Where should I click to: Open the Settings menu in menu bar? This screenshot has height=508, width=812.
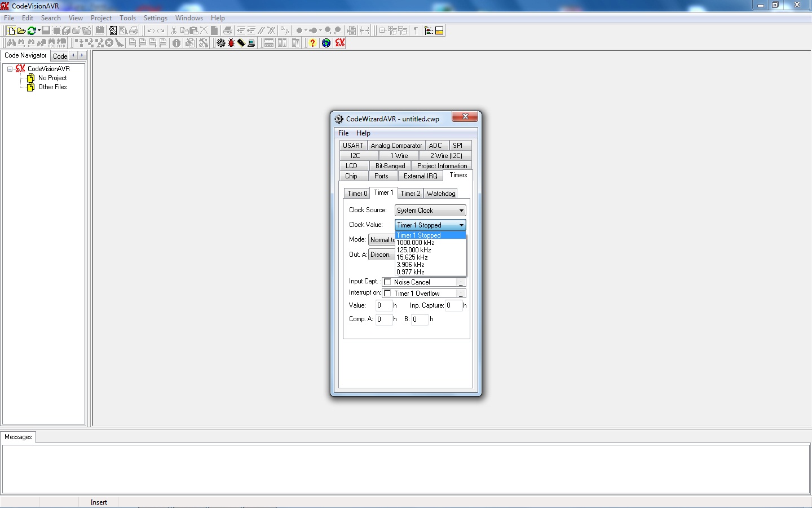point(155,18)
